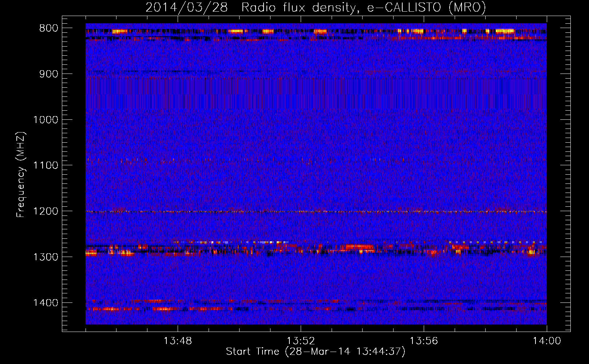Screen dimensions: 589x364
Task: Click the thin yellow interference line near 1200 MHz
Action: [316, 211]
